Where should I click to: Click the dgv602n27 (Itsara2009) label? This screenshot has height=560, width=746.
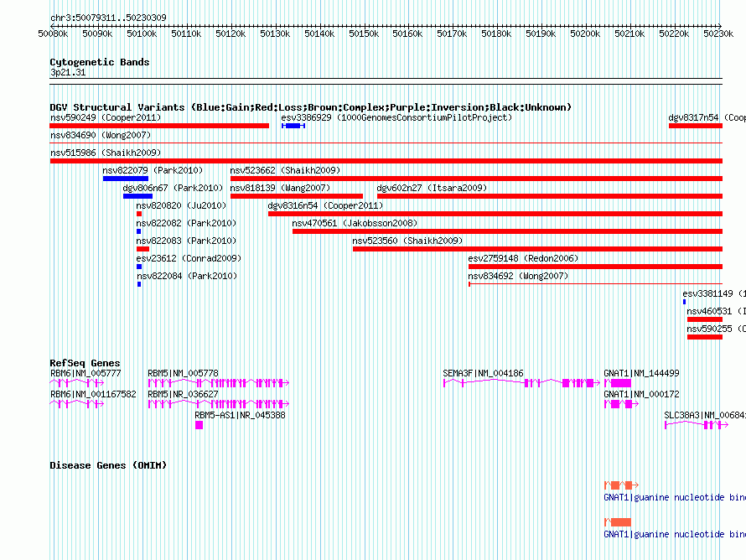(x=432, y=188)
